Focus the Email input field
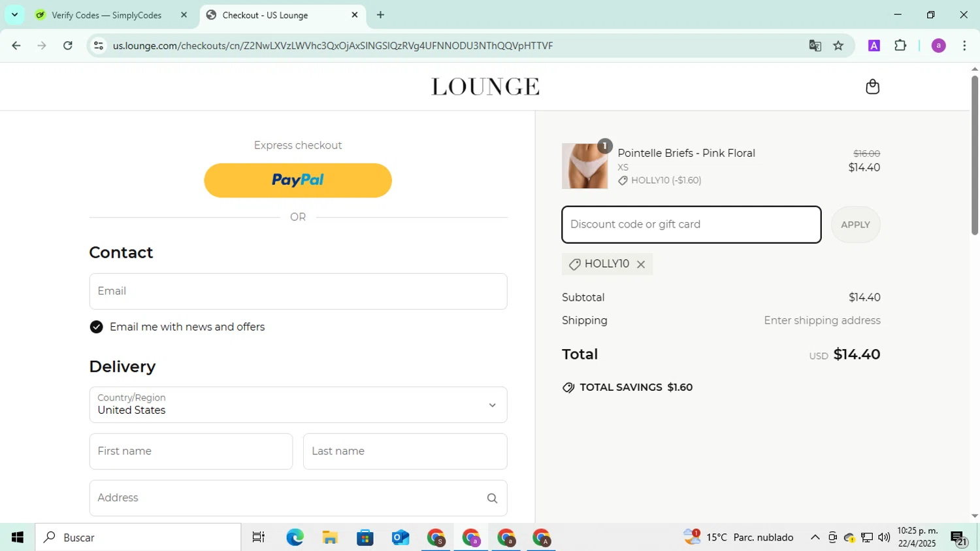 click(x=298, y=292)
